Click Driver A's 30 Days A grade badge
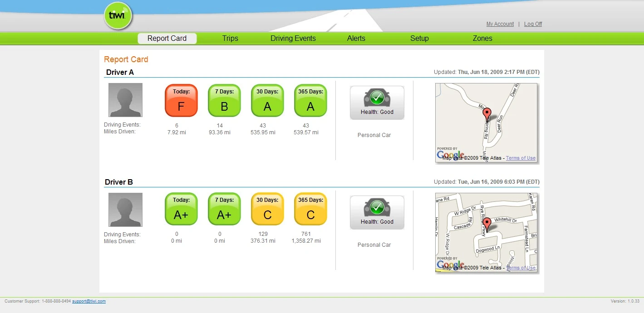 tap(267, 100)
